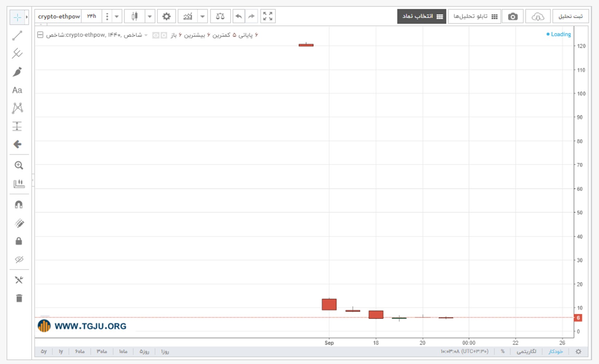The image size is (599, 364).
Task: Lock all drawing tools
Action: pyautogui.click(x=19, y=241)
